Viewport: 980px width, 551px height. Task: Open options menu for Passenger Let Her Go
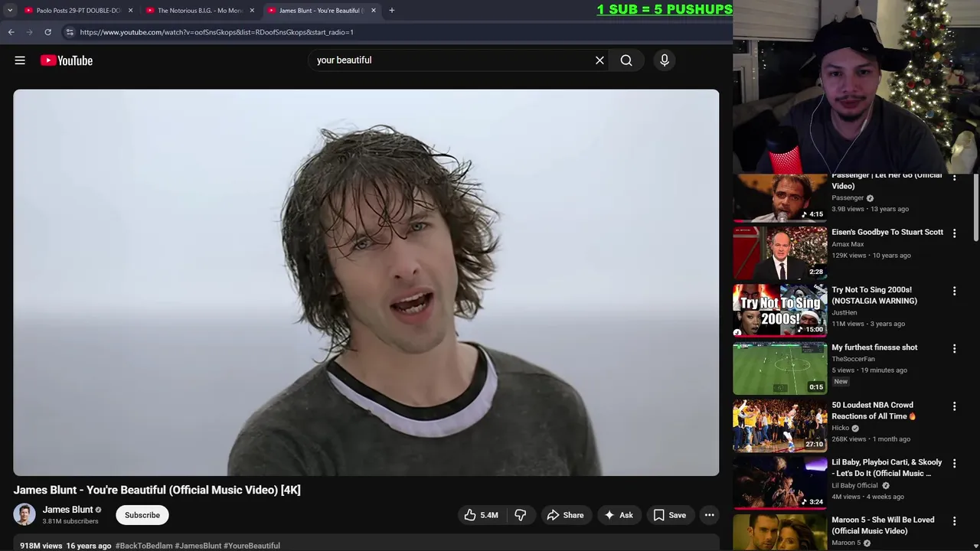[954, 178]
